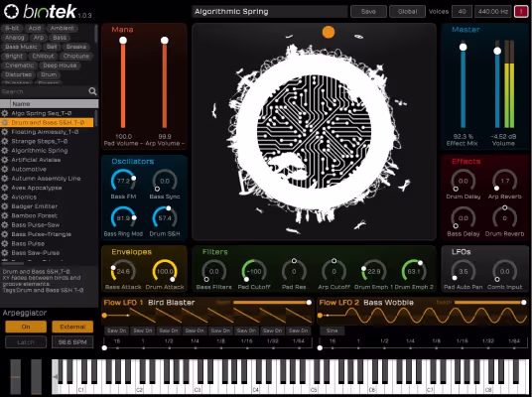Click the red panic exclamation button
The height and width of the screenshot is (397, 532).
[521, 12]
